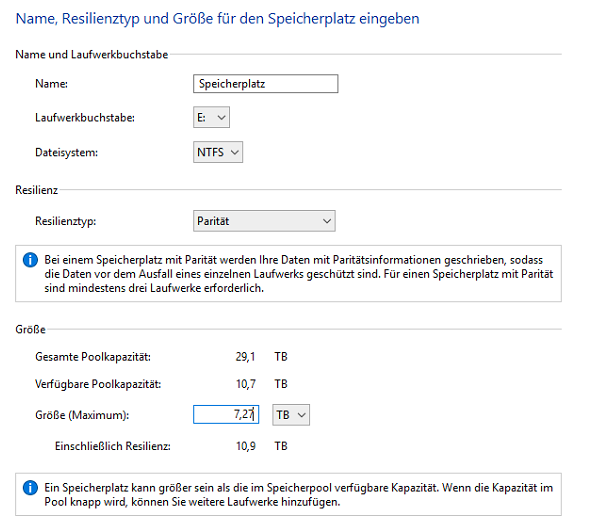Click the "Resilienztyp:" label
593x532 pixels.
[x=65, y=221]
